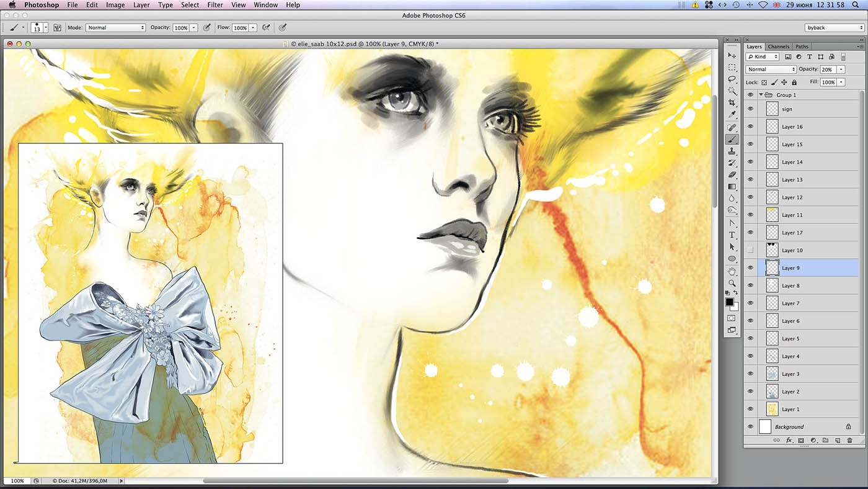Image resolution: width=868 pixels, height=489 pixels.
Task: Open the brush Mode dropdown
Action: click(115, 28)
